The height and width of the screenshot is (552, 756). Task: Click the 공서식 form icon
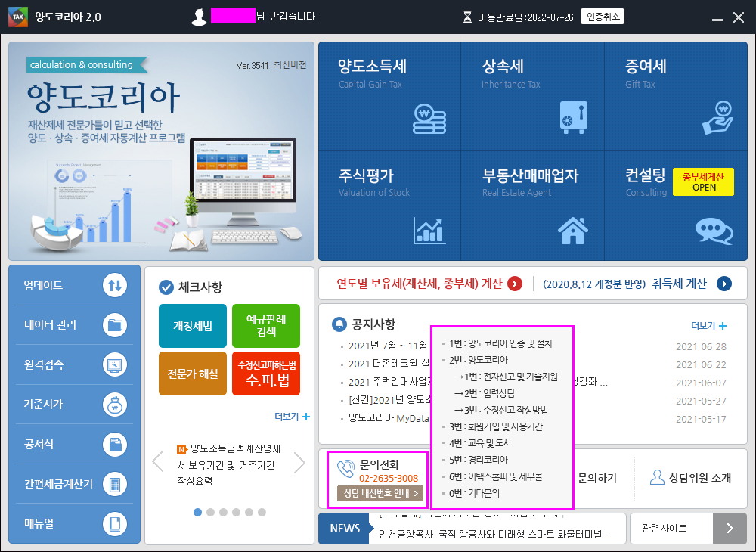click(x=115, y=445)
